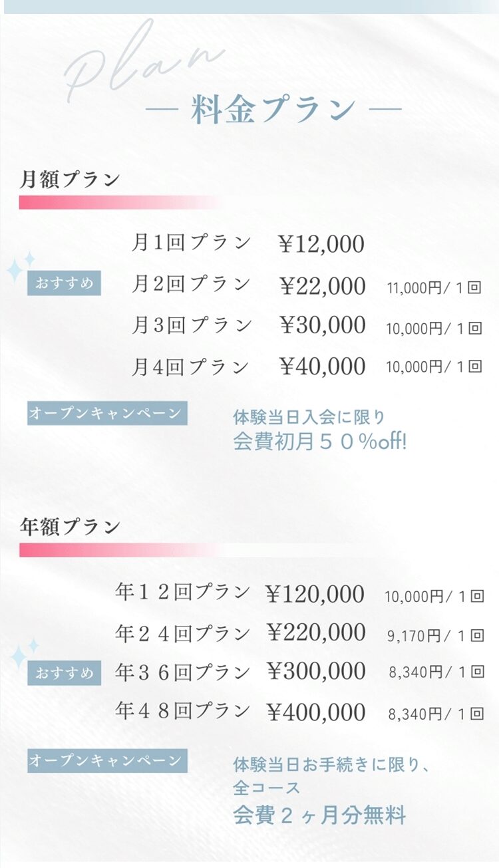Image resolution: width=499 pixels, height=868 pixels.
Task: Click the おすすめ badge for 月2回プラン
Action: [64, 284]
